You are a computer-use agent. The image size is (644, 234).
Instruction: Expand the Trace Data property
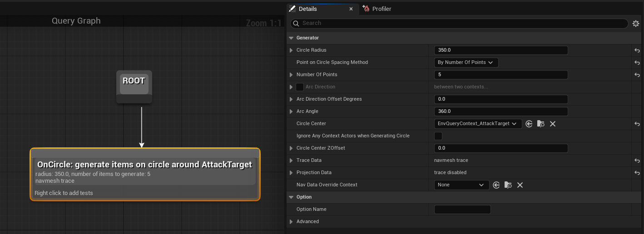(291, 161)
